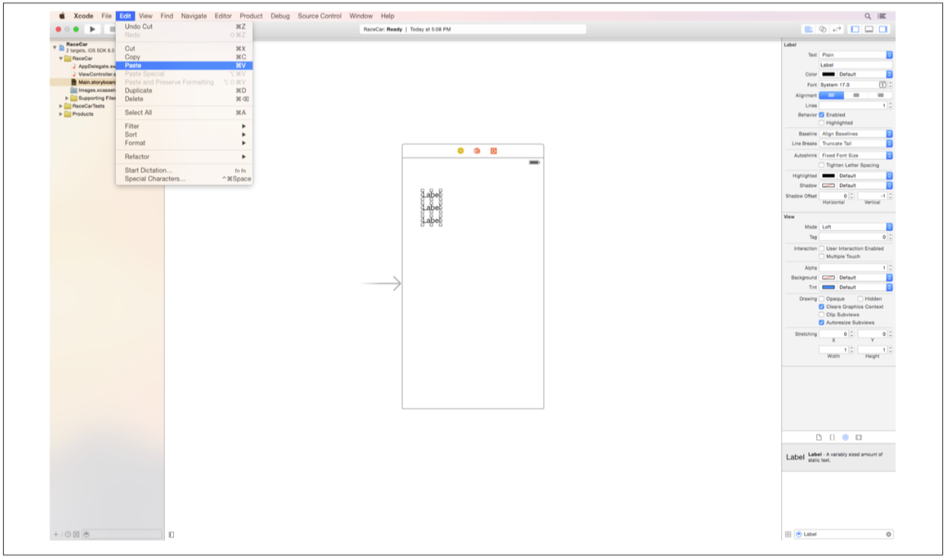Click the Spotlight search magnifier icon
The image size is (946, 560).
[867, 16]
